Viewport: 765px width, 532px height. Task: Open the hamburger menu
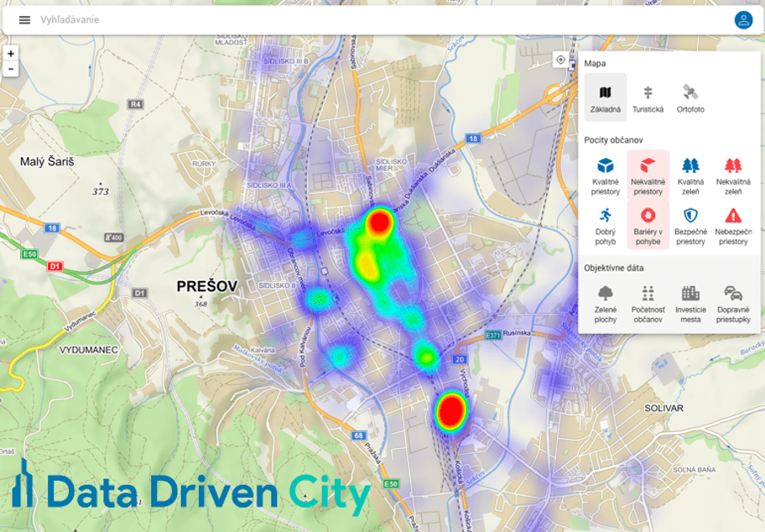(24, 20)
